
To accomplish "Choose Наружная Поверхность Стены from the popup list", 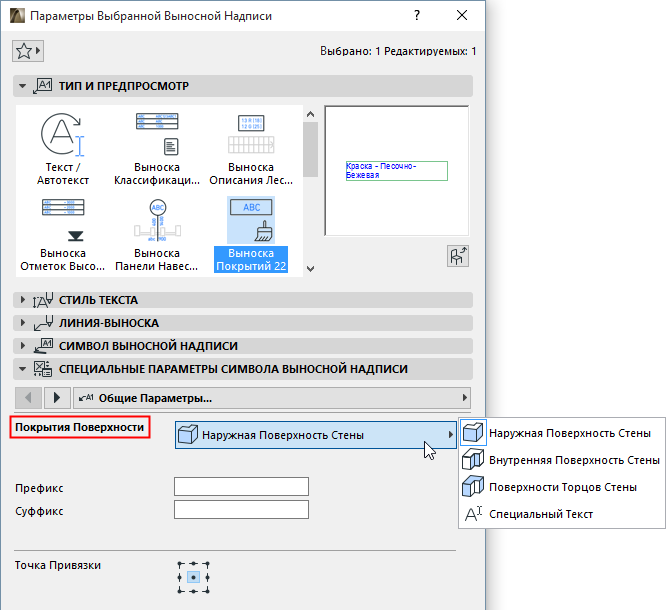I will coord(562,433).
